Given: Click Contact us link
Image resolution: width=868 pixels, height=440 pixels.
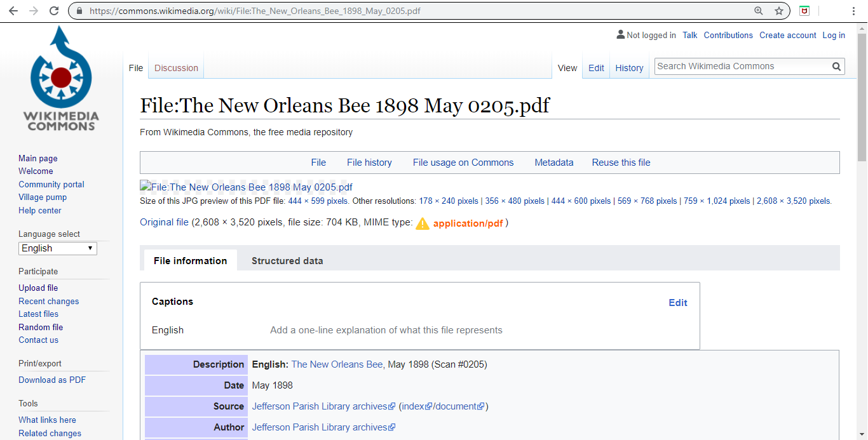Looking at the screenshot, I should (38, 340).
